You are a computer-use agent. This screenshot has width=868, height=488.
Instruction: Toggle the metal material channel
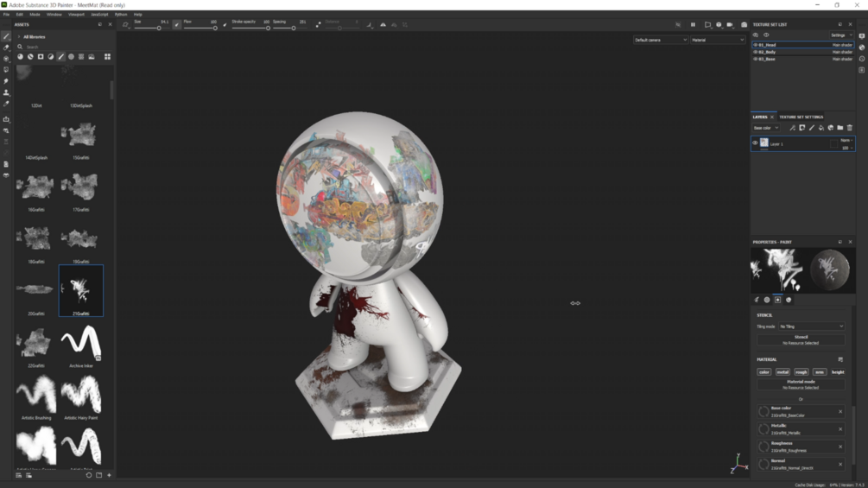pos(782,372)
